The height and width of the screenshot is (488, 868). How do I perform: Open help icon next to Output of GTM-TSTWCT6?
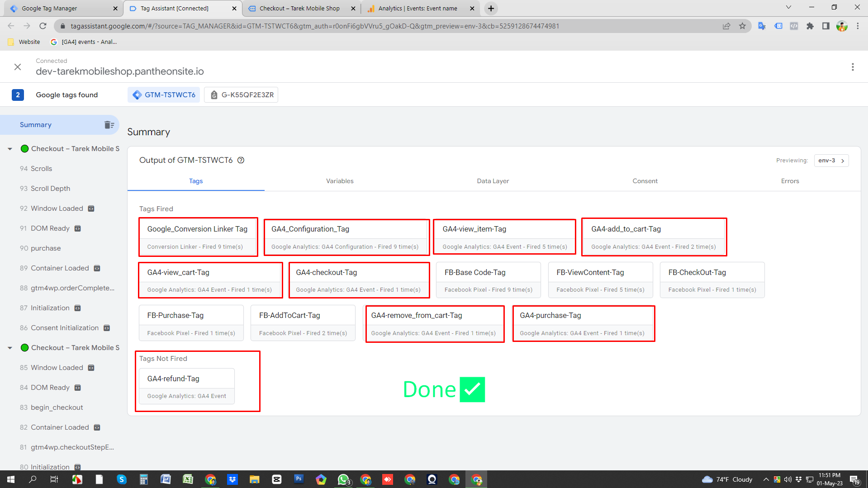tap(241, 160)
